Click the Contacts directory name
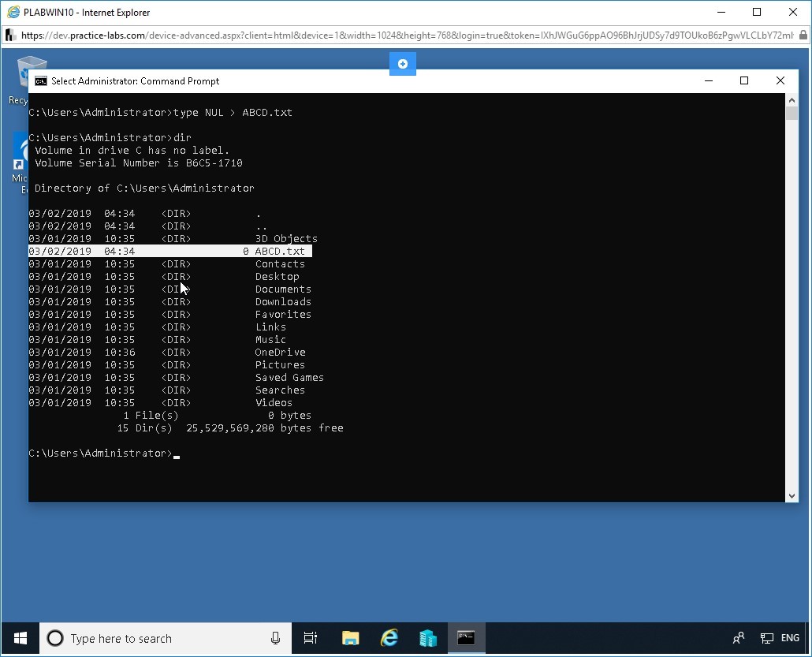Viewport: 812px width, 657px height. point(280,263)
